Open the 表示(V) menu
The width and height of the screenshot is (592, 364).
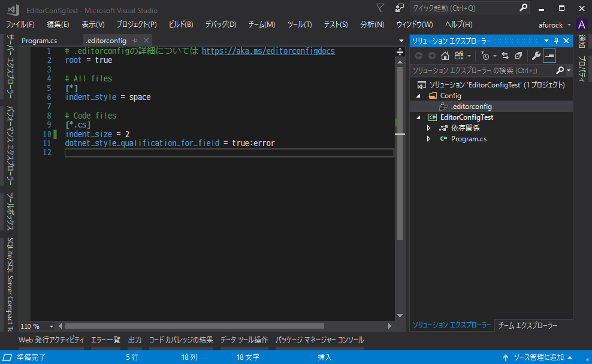pyautogui.click(x=93, y=25)
